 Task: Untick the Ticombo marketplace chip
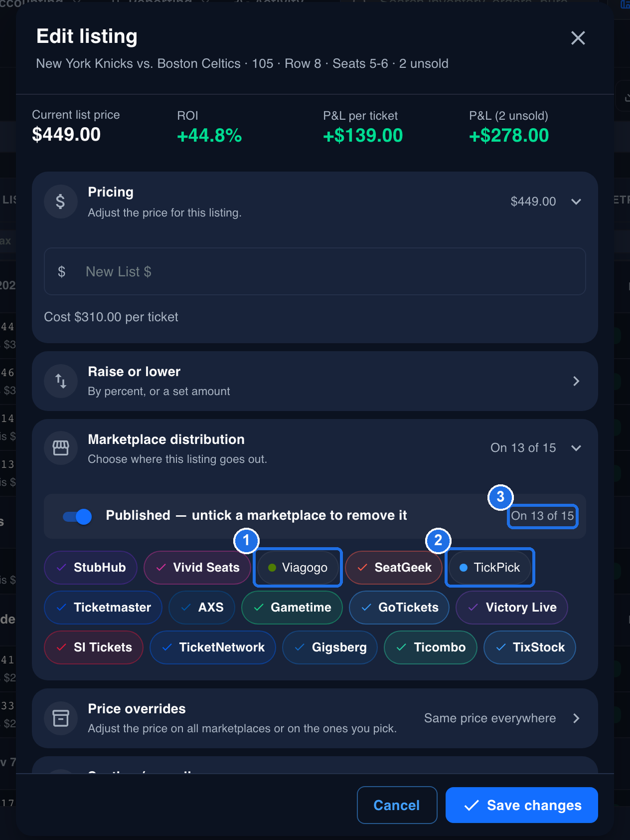click(431, 647)
